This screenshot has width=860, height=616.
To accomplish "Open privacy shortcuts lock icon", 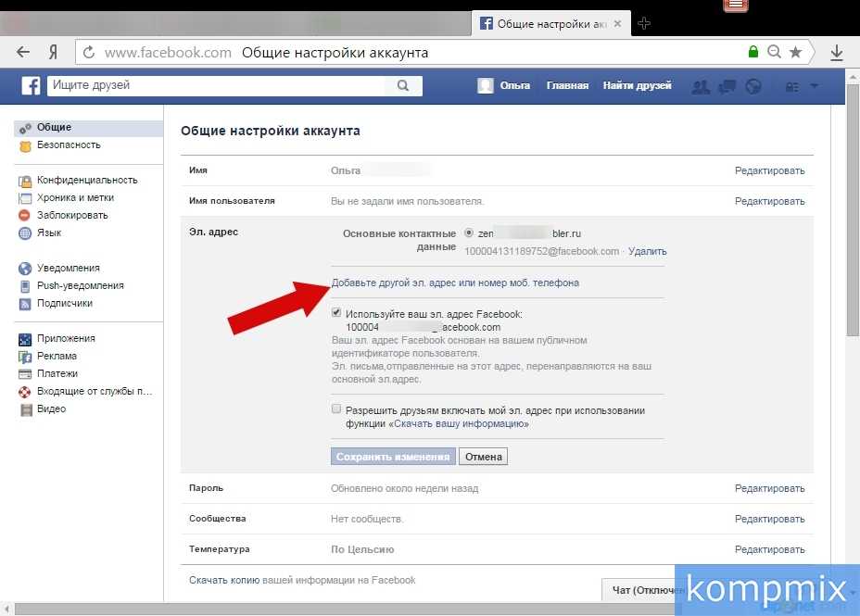I will (790, 86).
